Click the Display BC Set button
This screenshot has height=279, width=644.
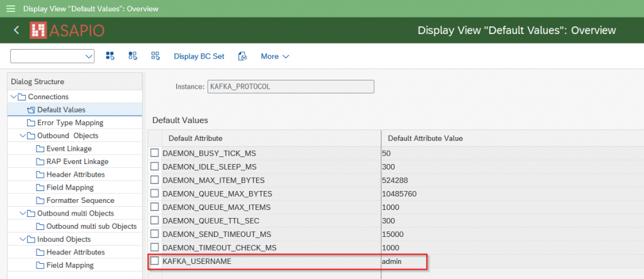[x=199, y=56]
